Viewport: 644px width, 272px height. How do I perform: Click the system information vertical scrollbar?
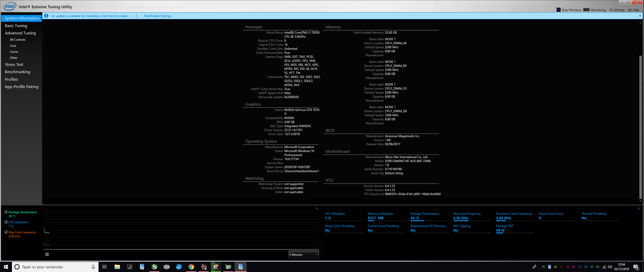point(640,127)
